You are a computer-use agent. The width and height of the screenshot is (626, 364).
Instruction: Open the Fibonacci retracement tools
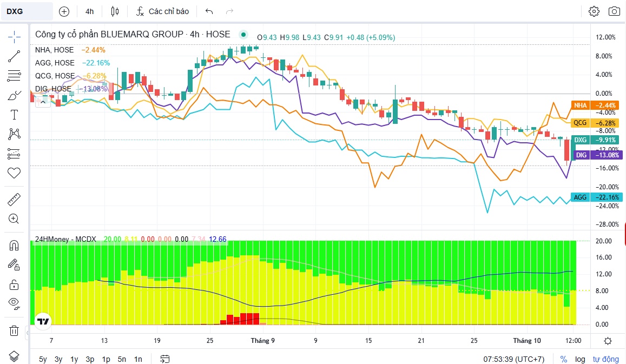coord(14,76)
